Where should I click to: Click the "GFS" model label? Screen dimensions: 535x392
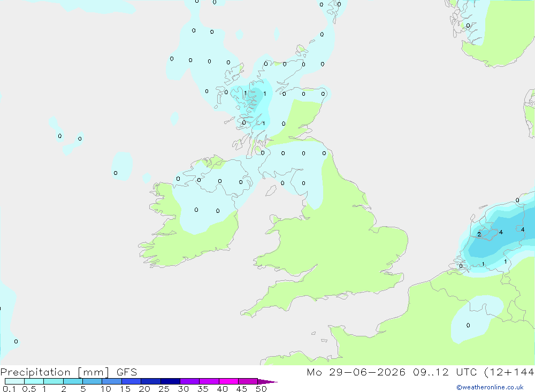[127, 372]
